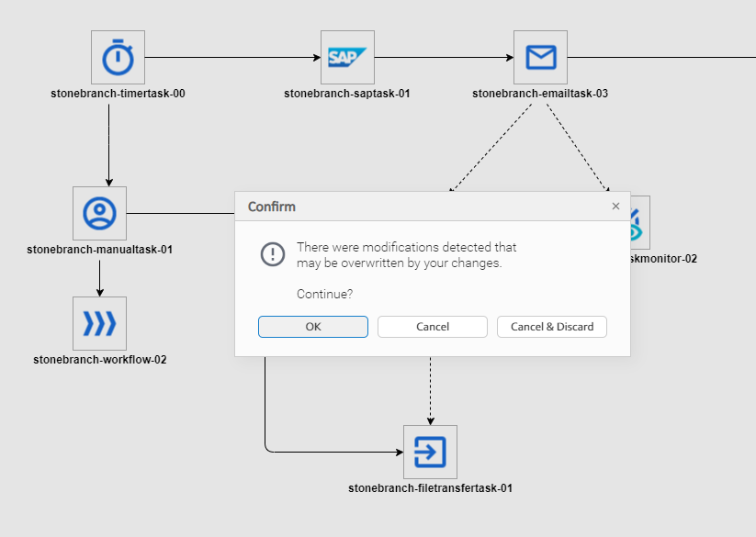Select the email task envelope icon
This screenshot has height=537, width=756.
(x=540, y=58)
